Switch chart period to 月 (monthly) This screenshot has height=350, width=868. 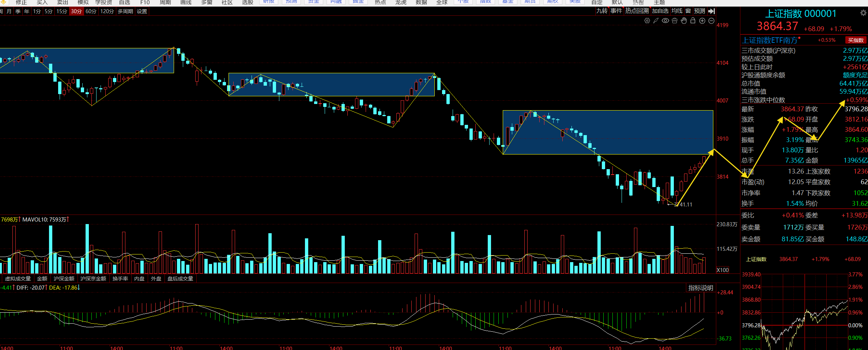[x=9, y=11]
